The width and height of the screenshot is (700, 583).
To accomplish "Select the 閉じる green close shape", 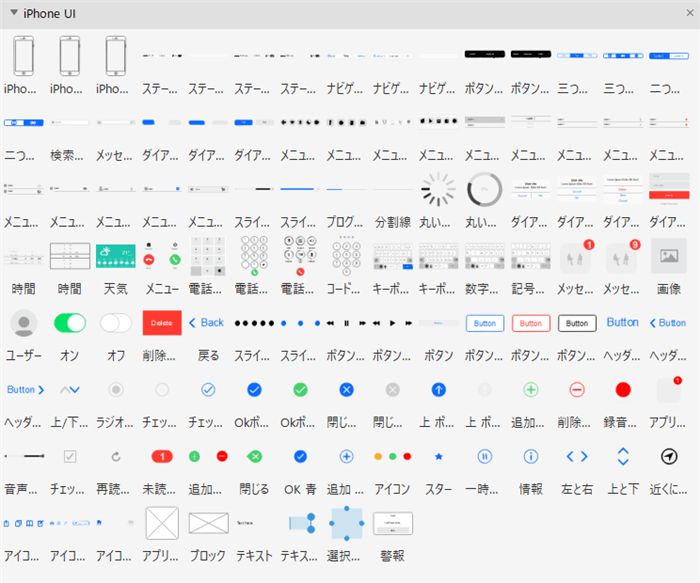I will click(x=254, y=456).
